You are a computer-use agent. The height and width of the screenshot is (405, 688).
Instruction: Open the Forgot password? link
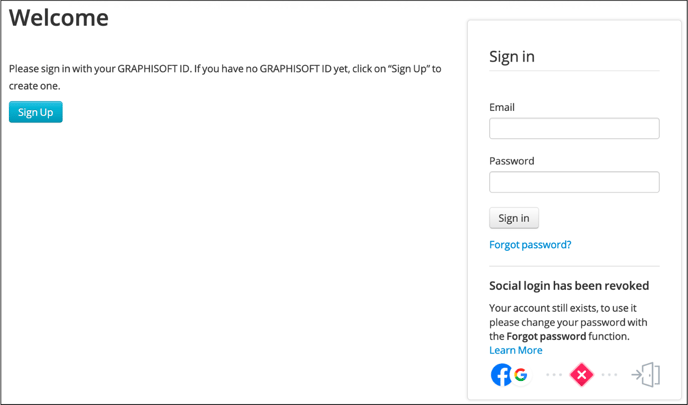530,244
